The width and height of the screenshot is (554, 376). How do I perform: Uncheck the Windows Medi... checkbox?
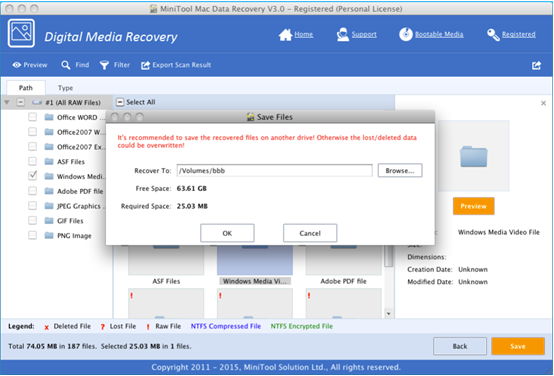[33, 176]
